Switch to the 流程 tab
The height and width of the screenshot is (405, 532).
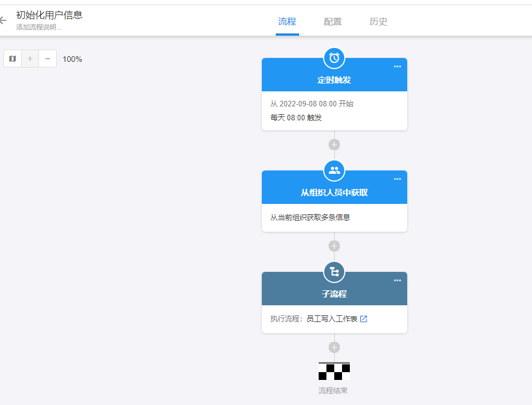[x=287, y=22]
